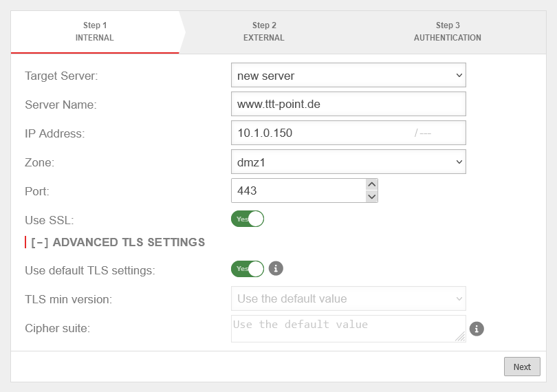This screenshot has height=392, width=557.
Task: Open the TLS min version dropdown
Action: click(349, 299)
